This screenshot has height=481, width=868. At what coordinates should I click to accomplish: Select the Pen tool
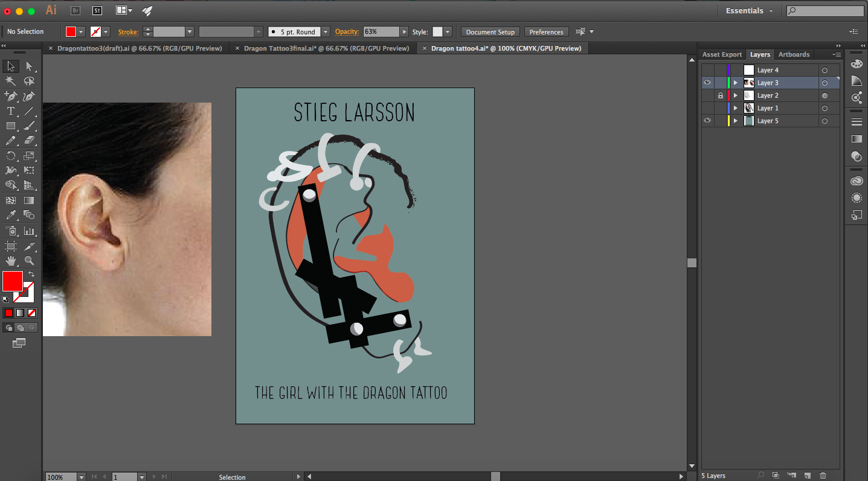(x=11, y=97)
